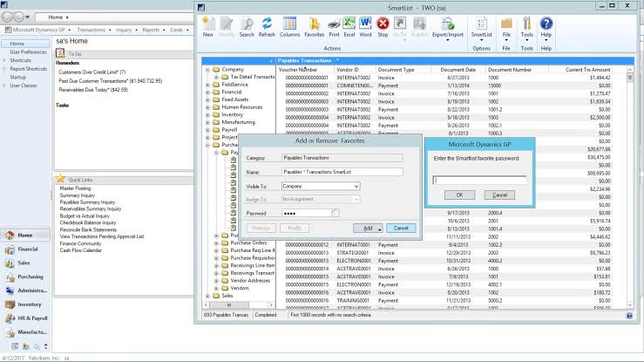Image resolution: width=644 pixels, height=362 pixels.
Task: Click the Home button in navigation pane
Action: pos(24,236)
